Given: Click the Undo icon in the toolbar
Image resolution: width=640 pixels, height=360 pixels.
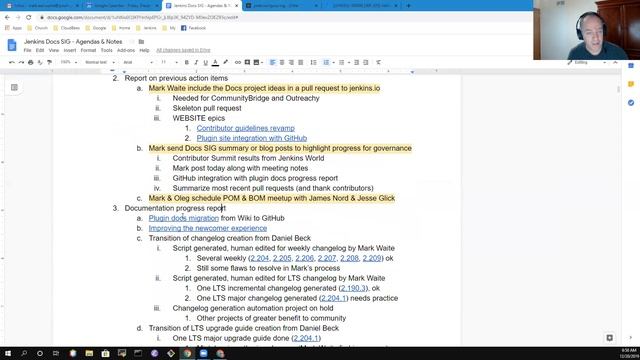Looking at the screenshot, I should pyautogui.click(x=11, y=62).
